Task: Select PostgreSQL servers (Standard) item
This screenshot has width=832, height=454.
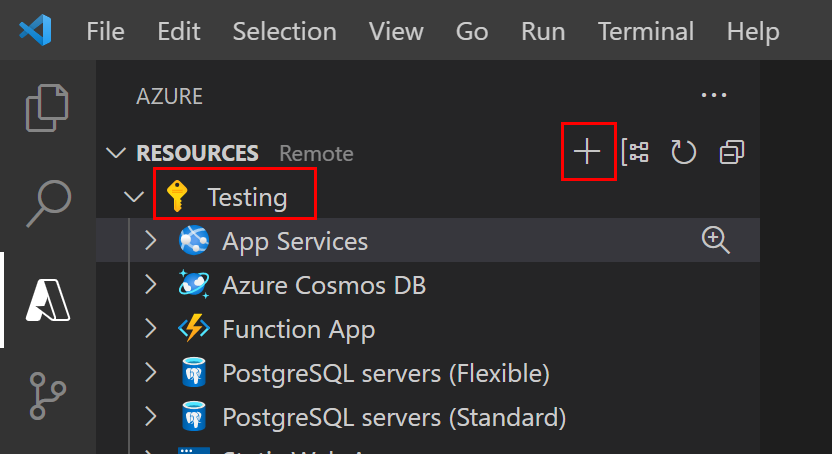Action: 393,416
